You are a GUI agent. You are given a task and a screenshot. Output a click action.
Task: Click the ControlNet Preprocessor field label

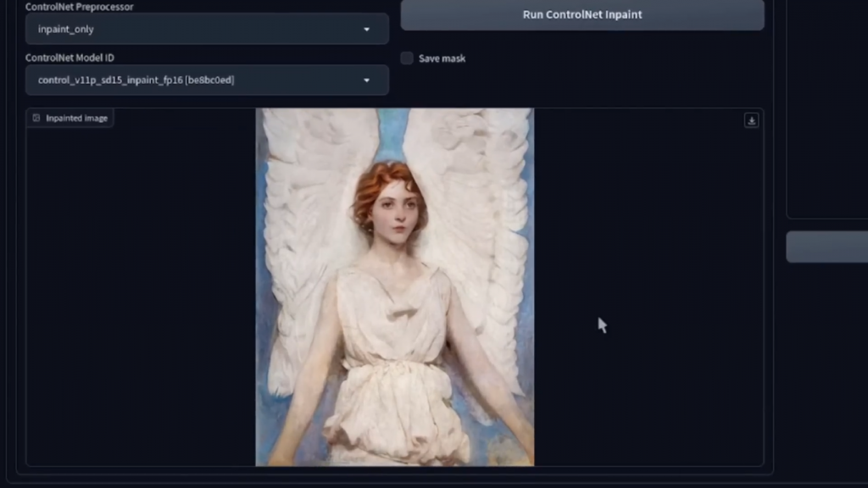79,7
